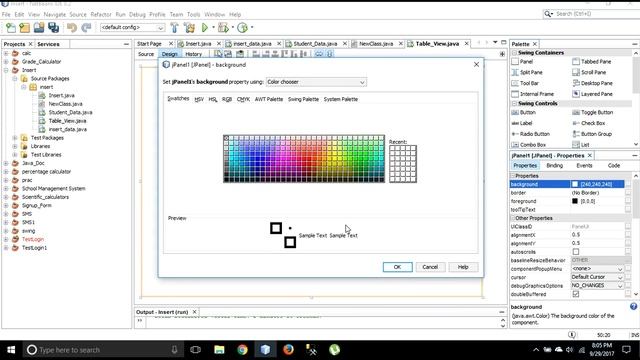Pick the Radio Button palette component
Screen dimensions: 640x360
tap(531, 134)
